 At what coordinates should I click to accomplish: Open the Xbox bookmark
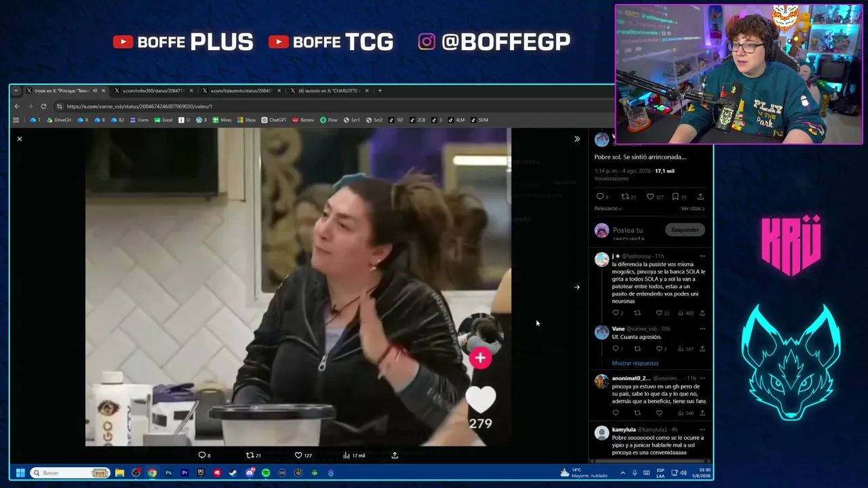point(246,120)
